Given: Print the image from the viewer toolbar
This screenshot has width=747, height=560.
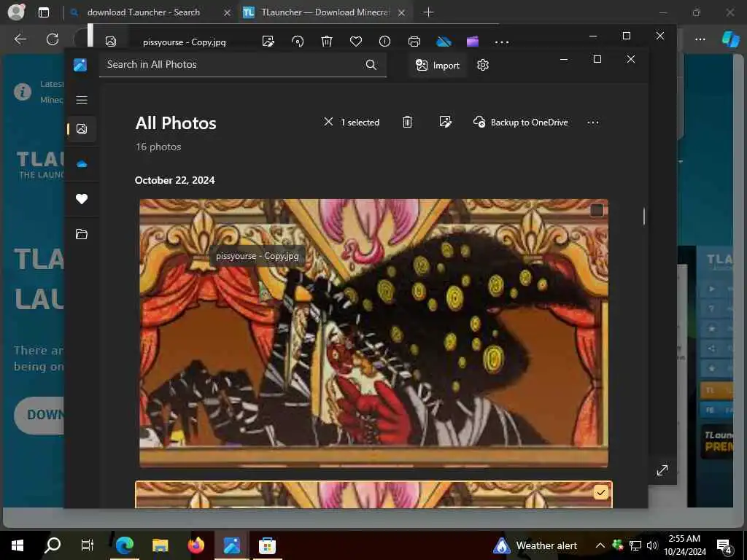Looking at the screenshot, I should (x=414, y=42).
